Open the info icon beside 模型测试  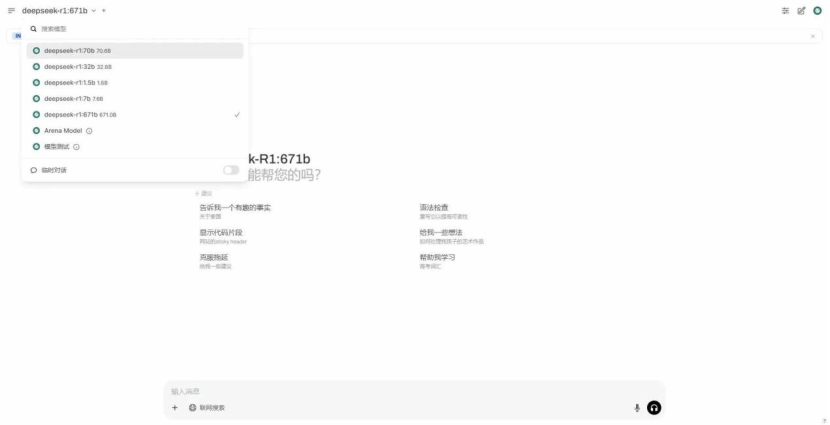76,147
